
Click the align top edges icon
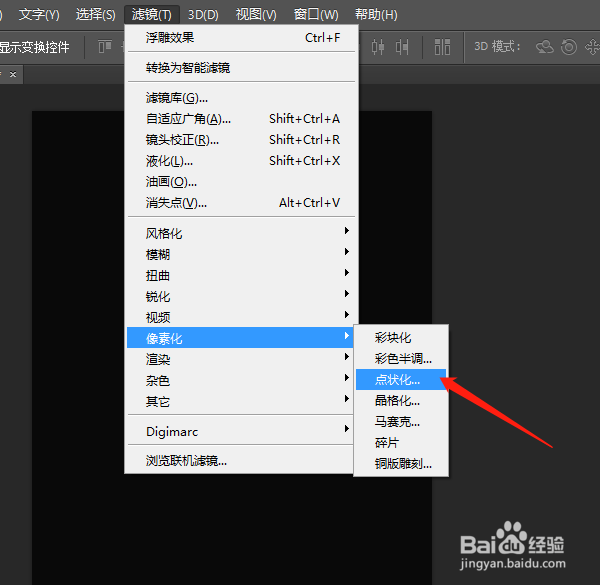click(105, 47)
